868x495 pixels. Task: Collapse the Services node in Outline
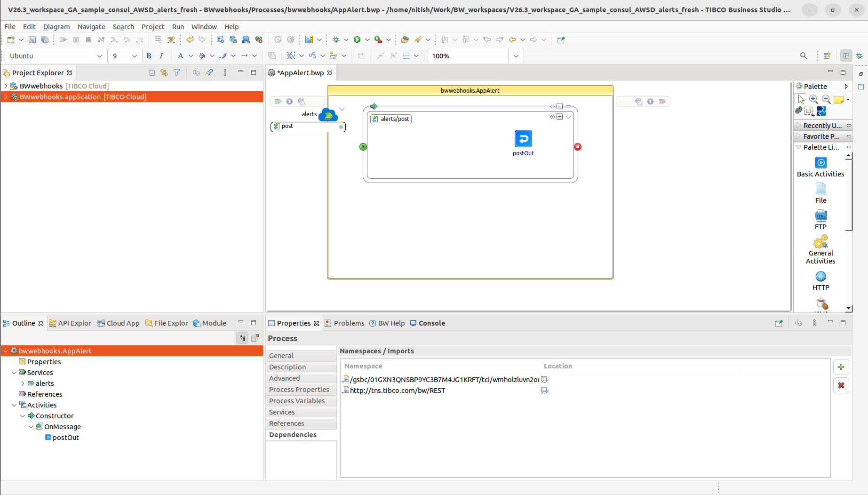point(14,373)
